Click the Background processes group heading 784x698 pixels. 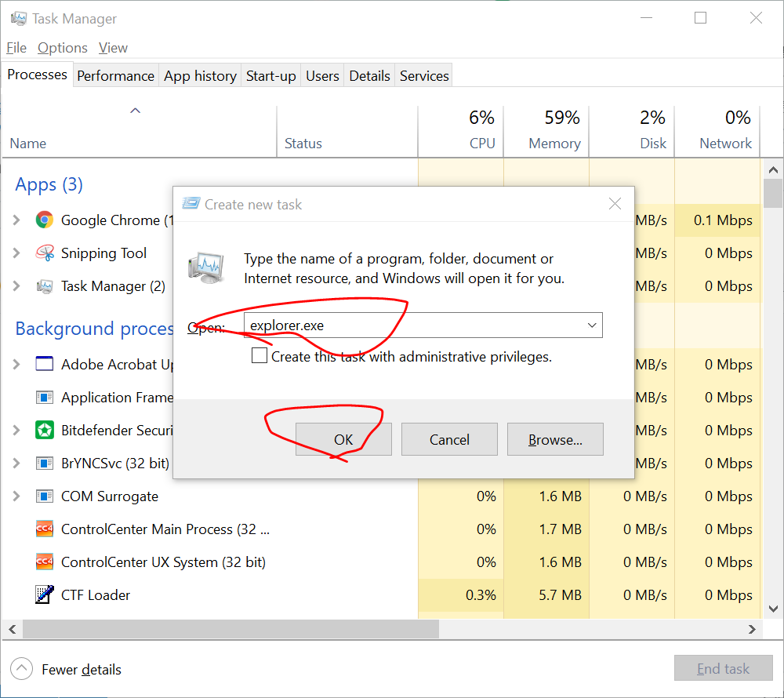coord(95,329)
